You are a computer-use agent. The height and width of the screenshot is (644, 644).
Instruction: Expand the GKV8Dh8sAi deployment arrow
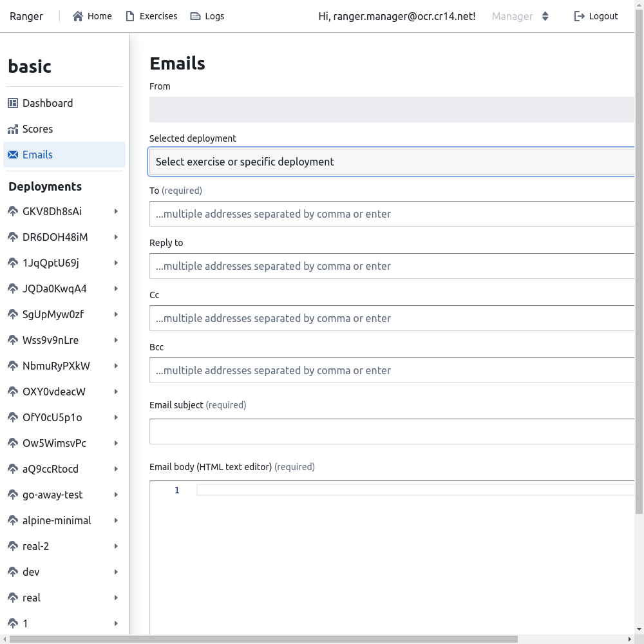[116, 211]
